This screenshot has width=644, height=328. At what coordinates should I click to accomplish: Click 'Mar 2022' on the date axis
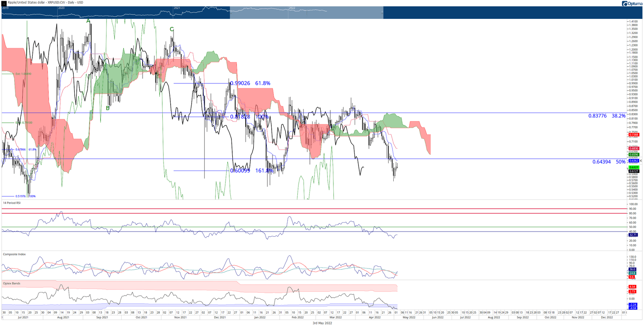point(335,318)
